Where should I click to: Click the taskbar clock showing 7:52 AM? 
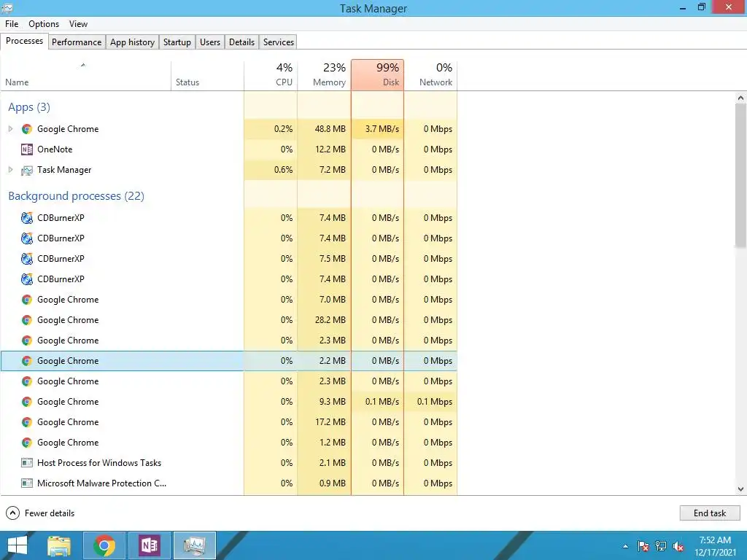tap(715, 545)
